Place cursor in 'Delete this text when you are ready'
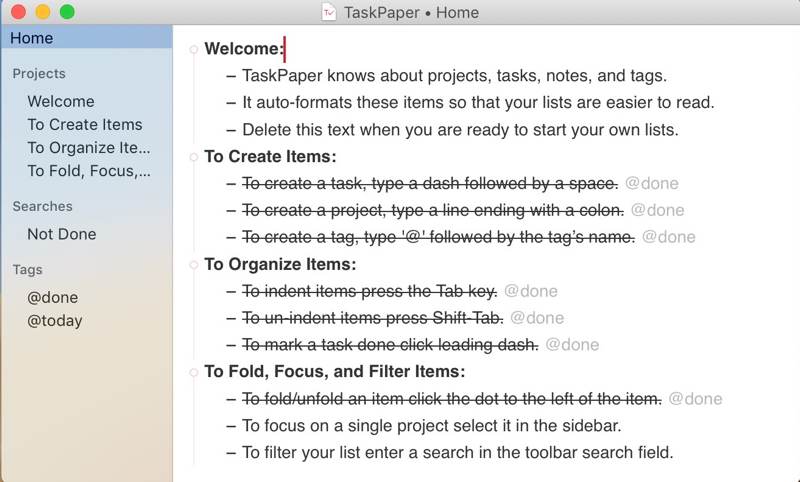The height and width of the screenshot is (482, 800). point(461,130)
